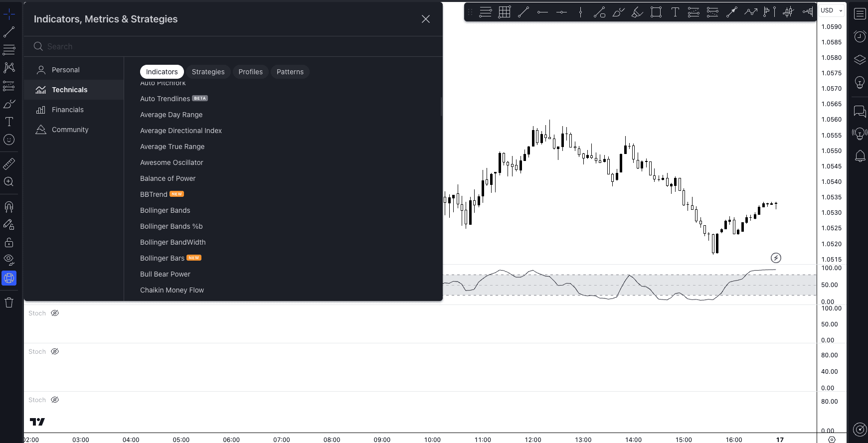Switch to the Strategies tab
Viewport: 868px width, 443px height.
click(208, 72)
